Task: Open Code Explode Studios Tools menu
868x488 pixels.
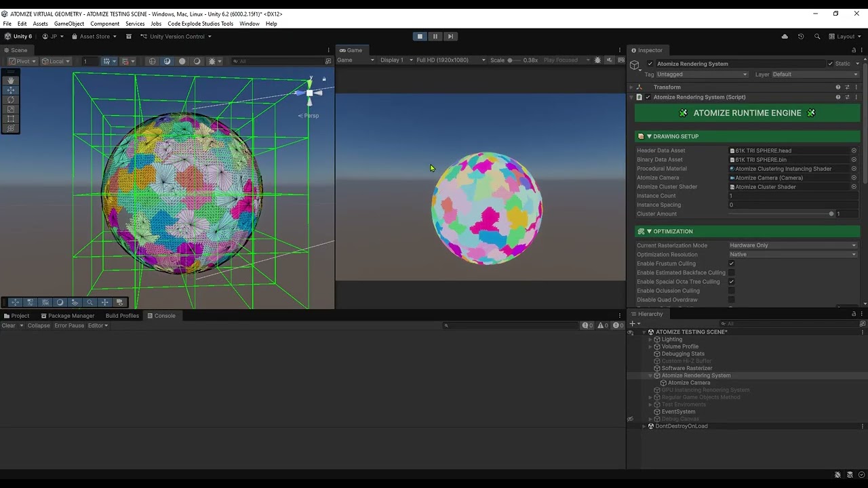Action: (x=200, y=24)
